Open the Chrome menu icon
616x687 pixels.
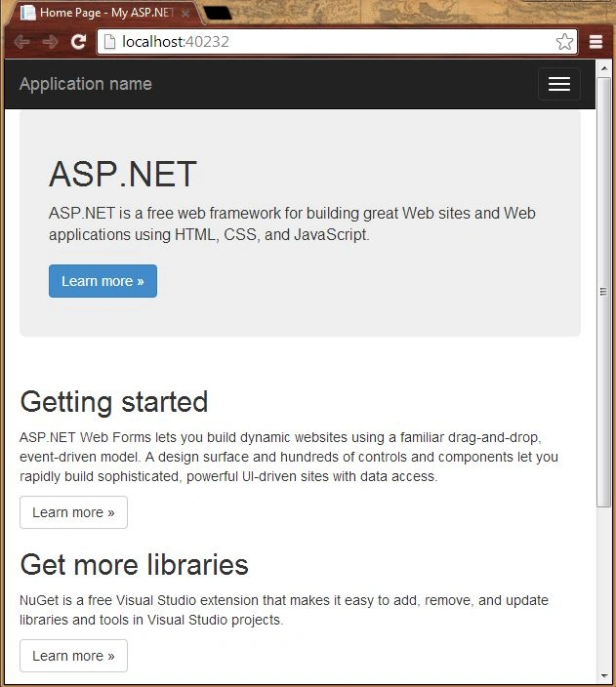595,42
